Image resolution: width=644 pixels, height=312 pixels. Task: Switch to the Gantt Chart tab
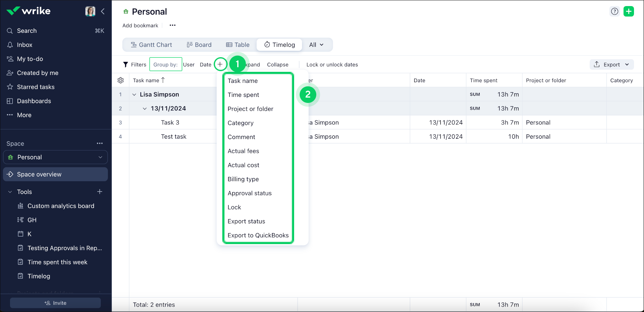(151, 45)
